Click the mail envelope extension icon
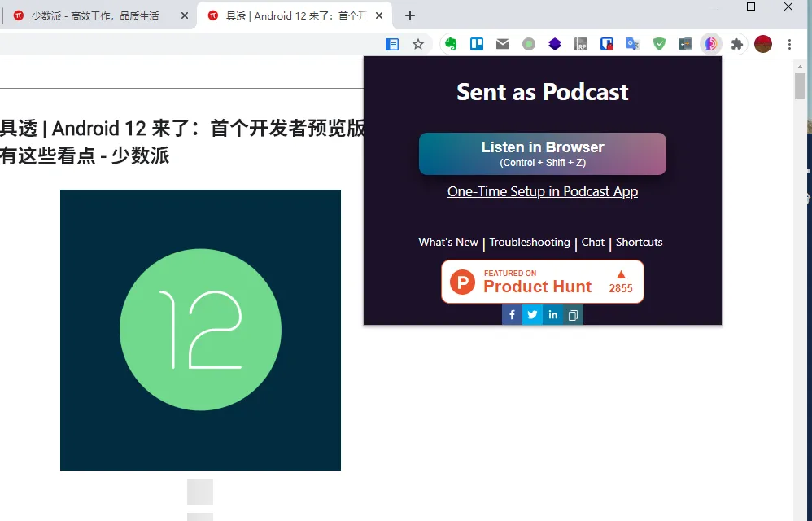812x521 pixels. (x=503, y=44)
